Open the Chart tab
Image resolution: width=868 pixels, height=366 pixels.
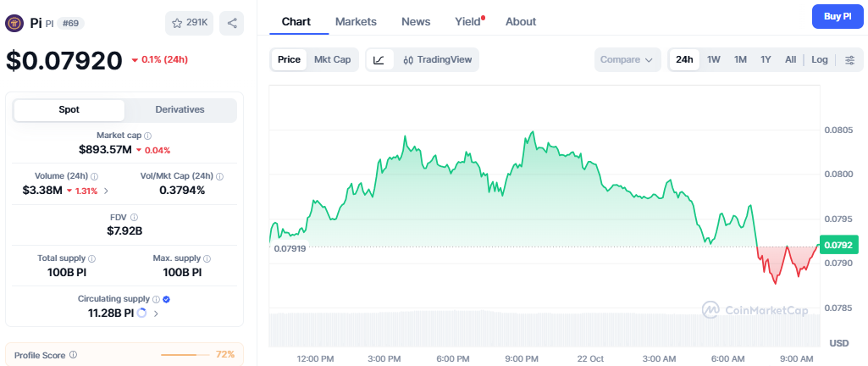click(x=296, y=21)
